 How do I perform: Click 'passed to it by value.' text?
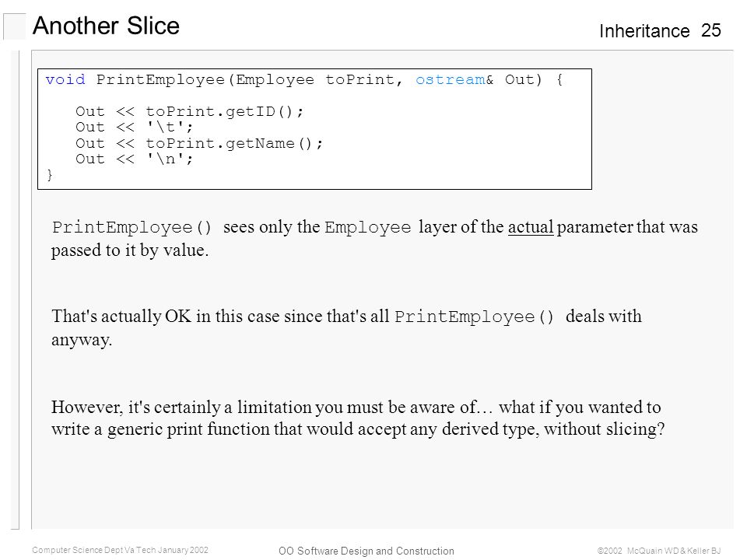coord(130,250)
